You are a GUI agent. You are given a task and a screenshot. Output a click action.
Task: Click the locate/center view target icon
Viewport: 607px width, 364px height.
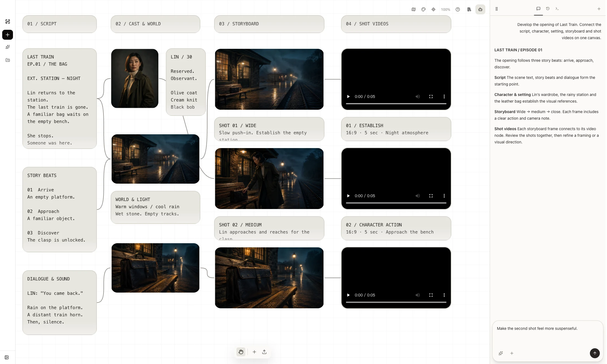click(433, 9)
